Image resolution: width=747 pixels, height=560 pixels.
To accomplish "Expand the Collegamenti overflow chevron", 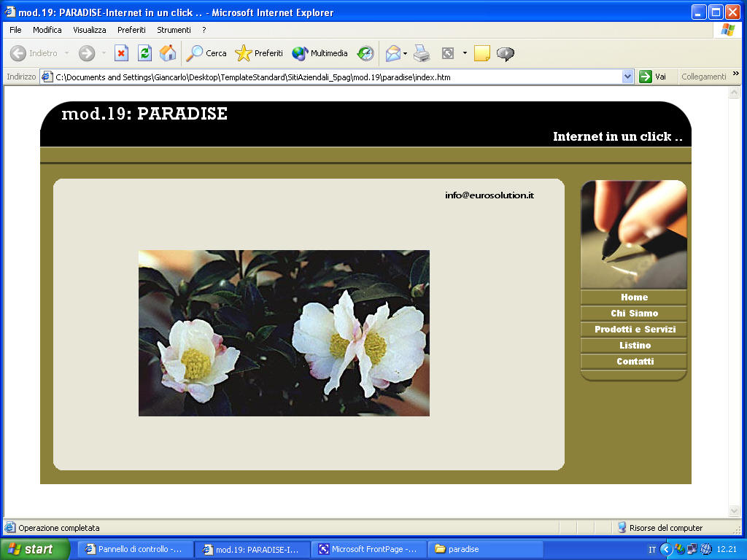I will (x=735, y=74).
